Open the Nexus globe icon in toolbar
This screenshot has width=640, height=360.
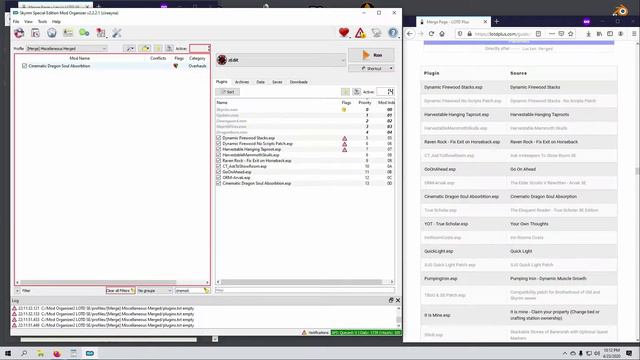coord(52,33)
